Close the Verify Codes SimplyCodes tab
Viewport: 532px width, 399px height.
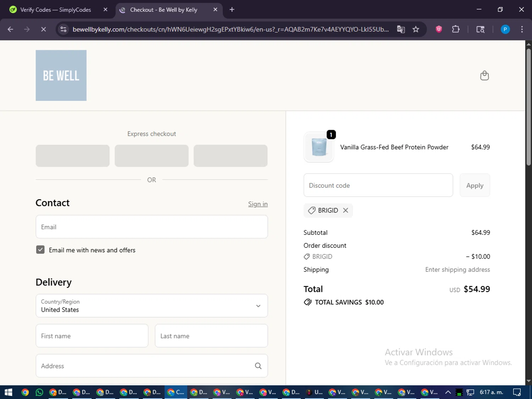(105, 10)
